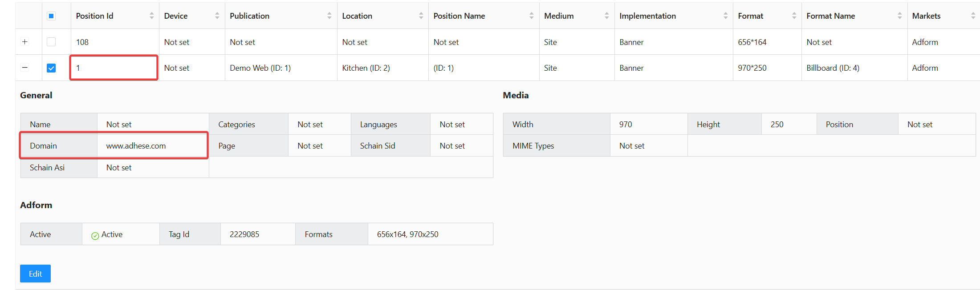Viewport: 980px width, 290px height.
Task: Expand the row for position 108
Action: click(x=25, y=42)
